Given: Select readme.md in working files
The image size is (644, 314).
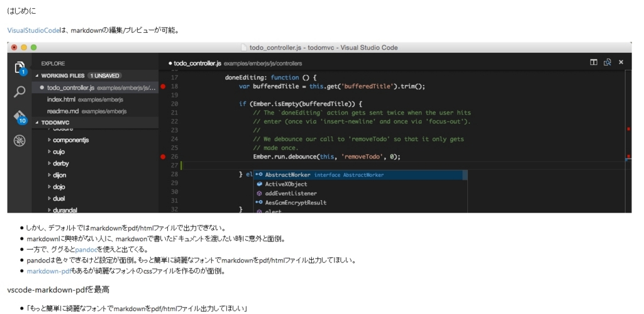Looking at the screenshot, I should (x=96, y=111).
